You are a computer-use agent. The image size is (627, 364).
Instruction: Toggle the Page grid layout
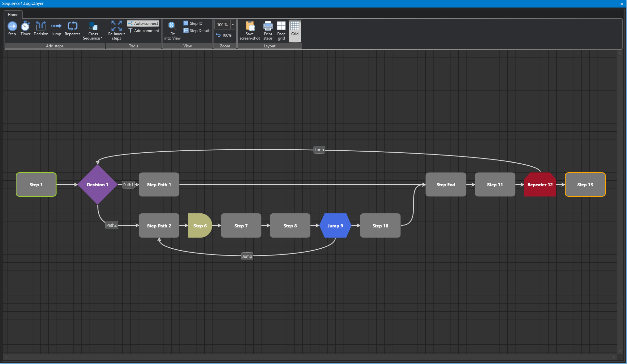click(281, 31)
